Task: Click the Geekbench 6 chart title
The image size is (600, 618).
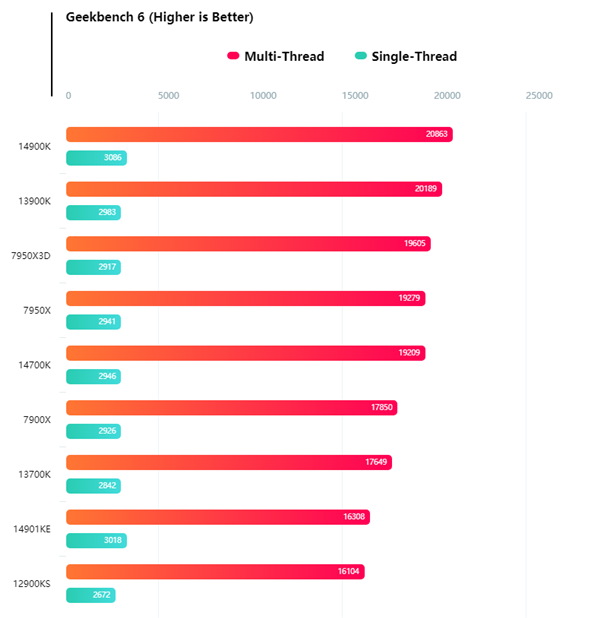Action: 159,17
